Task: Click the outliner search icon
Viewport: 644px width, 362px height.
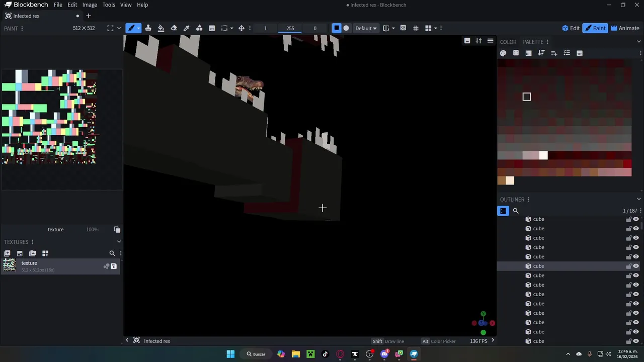Action: click(x=516, y=211)
